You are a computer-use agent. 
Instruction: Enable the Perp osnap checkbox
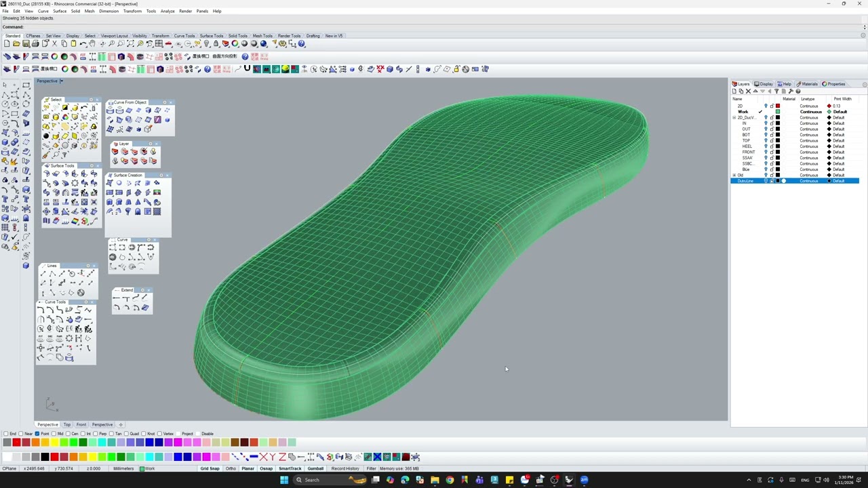click(96, 434)
